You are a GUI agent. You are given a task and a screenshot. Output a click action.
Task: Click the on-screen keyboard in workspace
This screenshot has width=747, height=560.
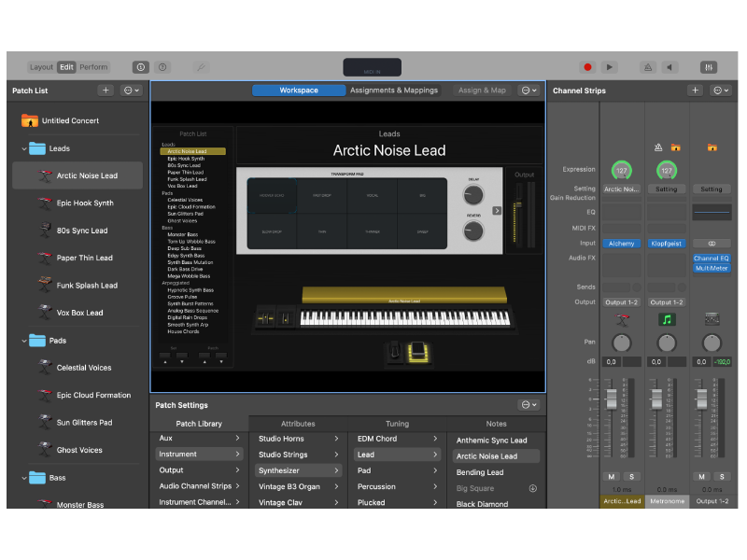[x=405, y=318]
